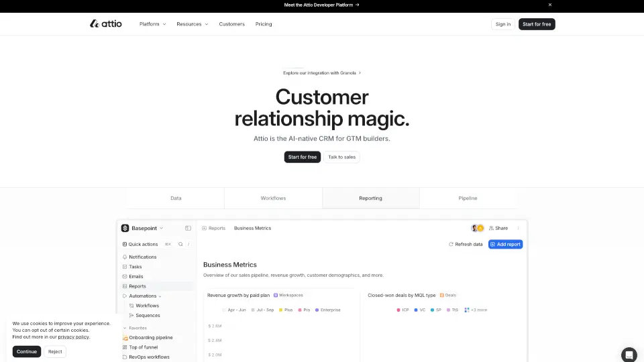This screenshot has height=362, width=644.
Task: Open Notifications with the bell icon
Action: [x=125, y=257]
